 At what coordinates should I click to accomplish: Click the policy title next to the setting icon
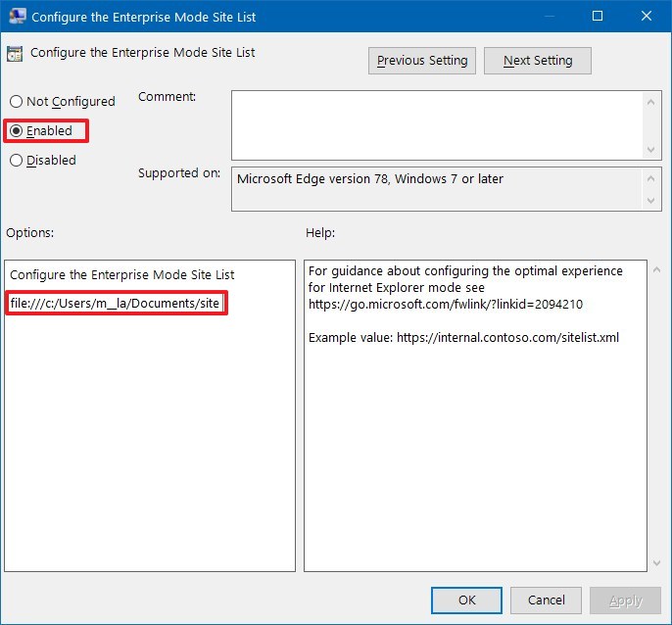142,53
